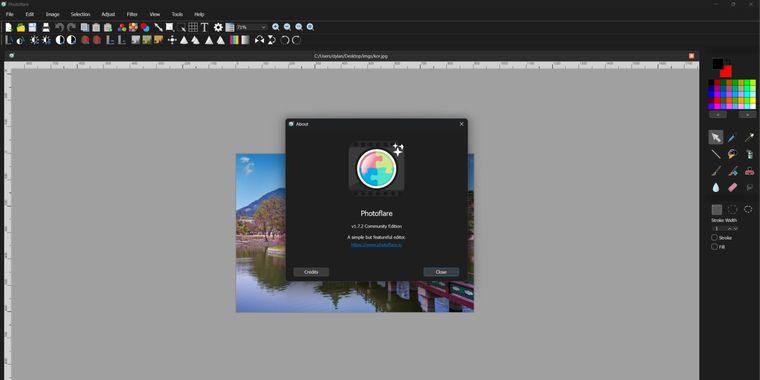Click the Text tool T icon

point(205,28)
